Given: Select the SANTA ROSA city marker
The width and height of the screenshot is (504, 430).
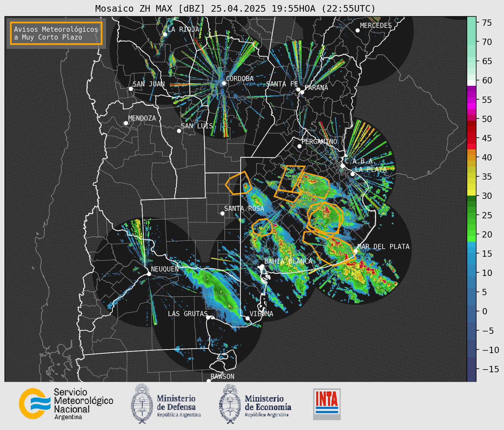Looking at the screenshot, I should point(222,214).
